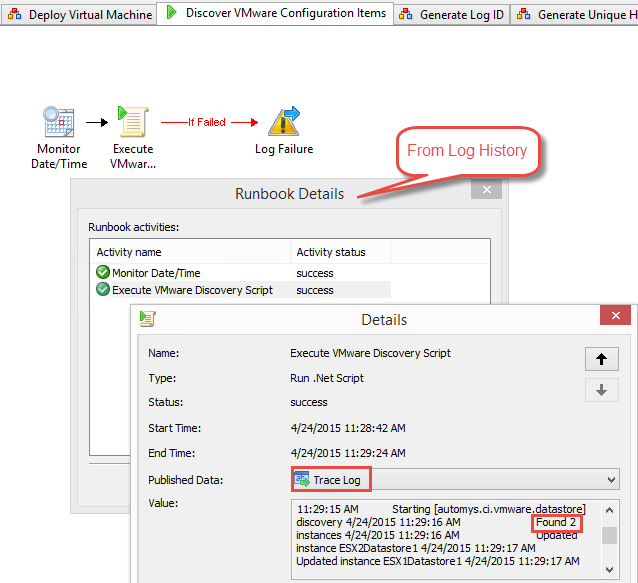Click the Published Data label

tap(185, 480)
